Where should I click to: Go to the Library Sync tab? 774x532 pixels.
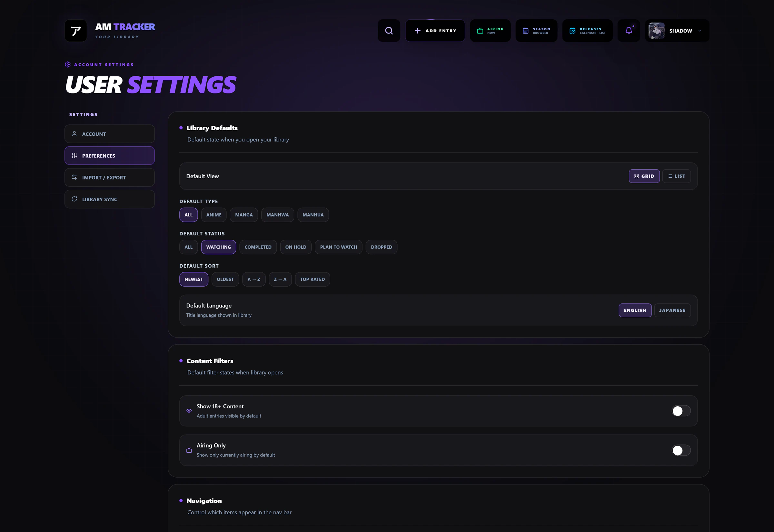[110, 199]
